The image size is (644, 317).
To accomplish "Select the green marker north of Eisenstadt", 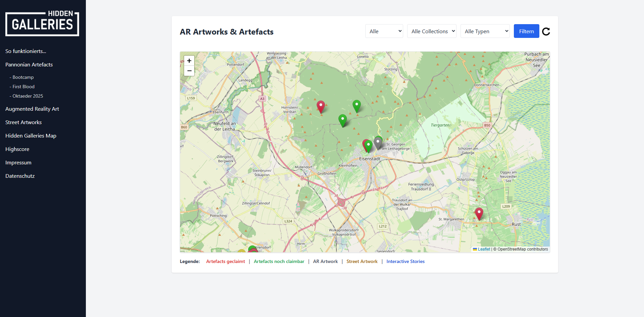I will (x=369, y=146).
